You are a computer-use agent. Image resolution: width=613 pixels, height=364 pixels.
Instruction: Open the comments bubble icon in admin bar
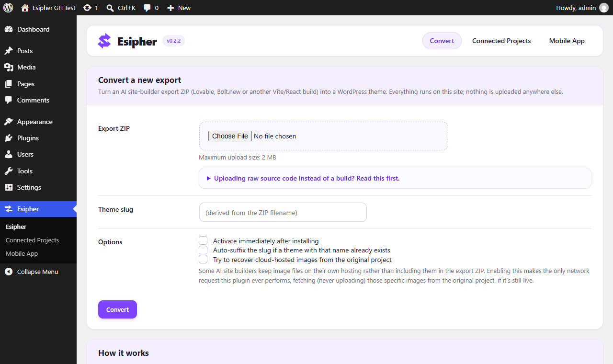click(x=148, y=8)
